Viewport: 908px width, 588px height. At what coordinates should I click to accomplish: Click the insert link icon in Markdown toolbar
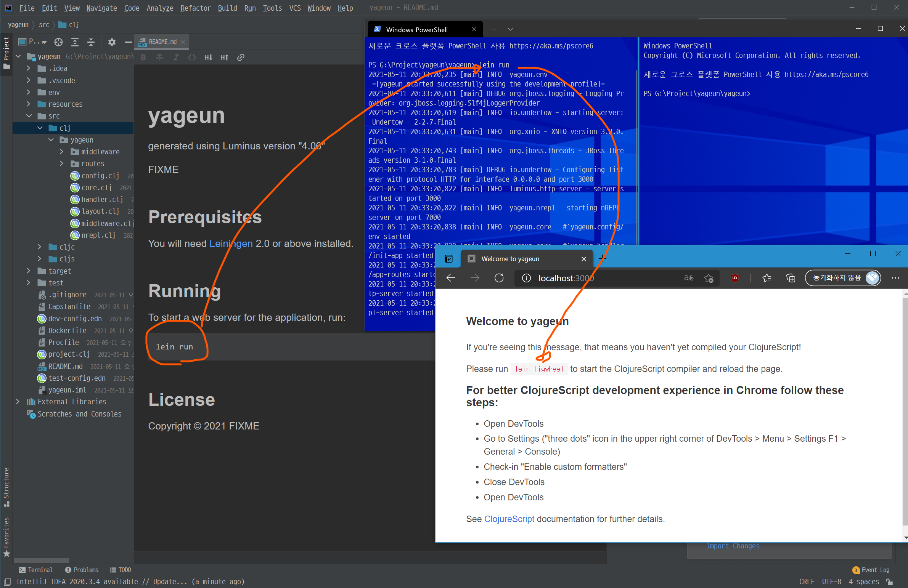[x=241, y=57]
